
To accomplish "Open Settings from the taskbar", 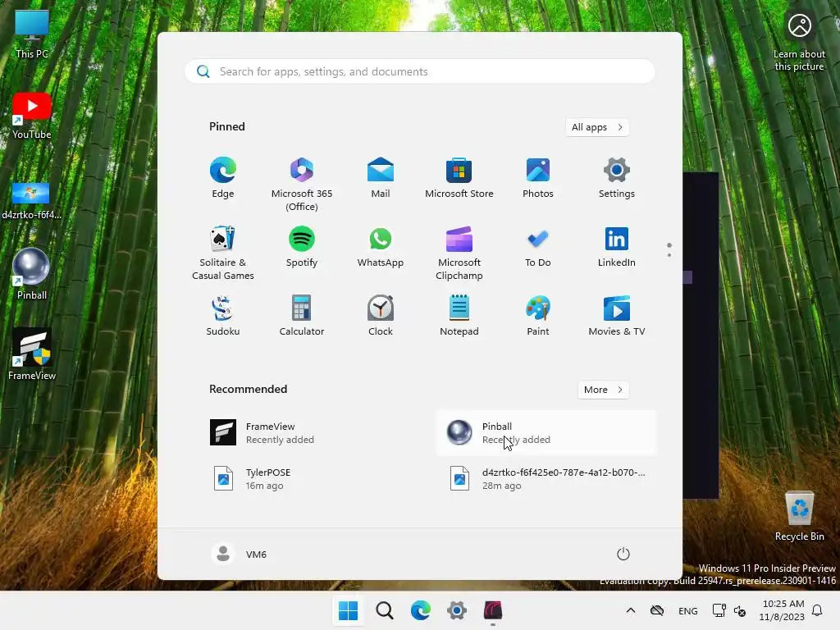I will click(457, 610).
